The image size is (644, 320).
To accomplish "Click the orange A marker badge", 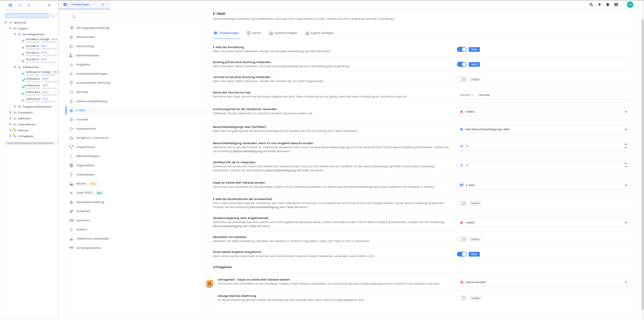I will 209,283.
